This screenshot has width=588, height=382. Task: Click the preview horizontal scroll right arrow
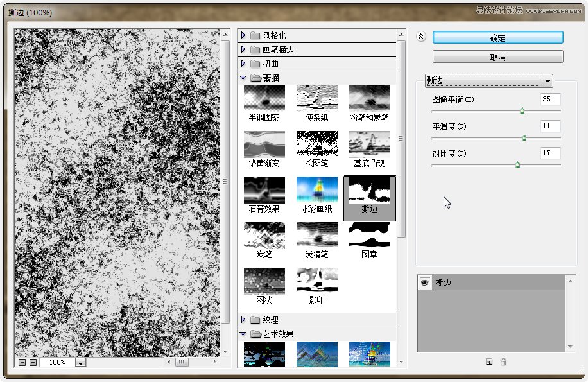tap(214, 361)
